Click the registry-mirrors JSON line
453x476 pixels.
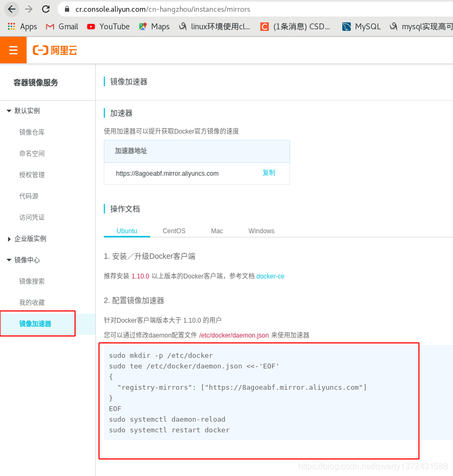[242, 388]
